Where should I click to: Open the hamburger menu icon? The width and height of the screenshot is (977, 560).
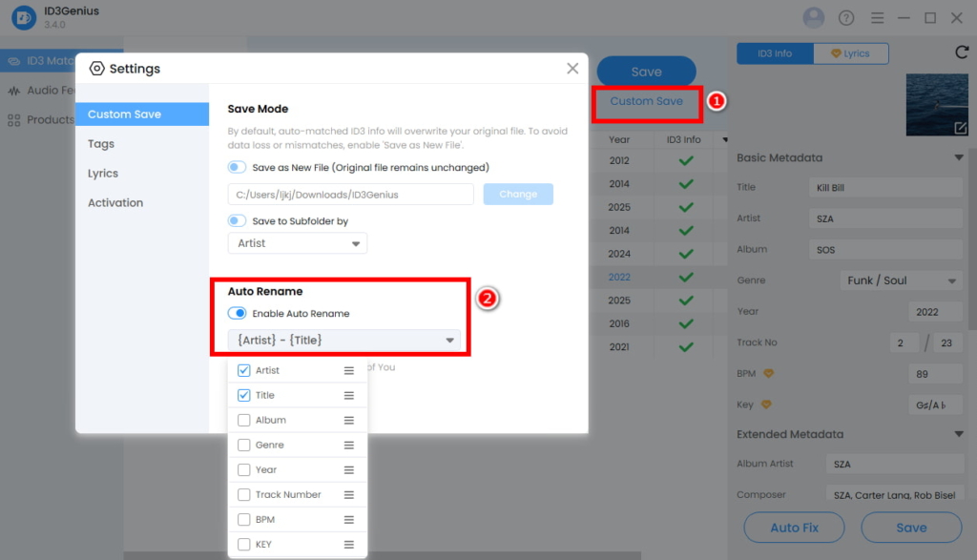[877, 16]
